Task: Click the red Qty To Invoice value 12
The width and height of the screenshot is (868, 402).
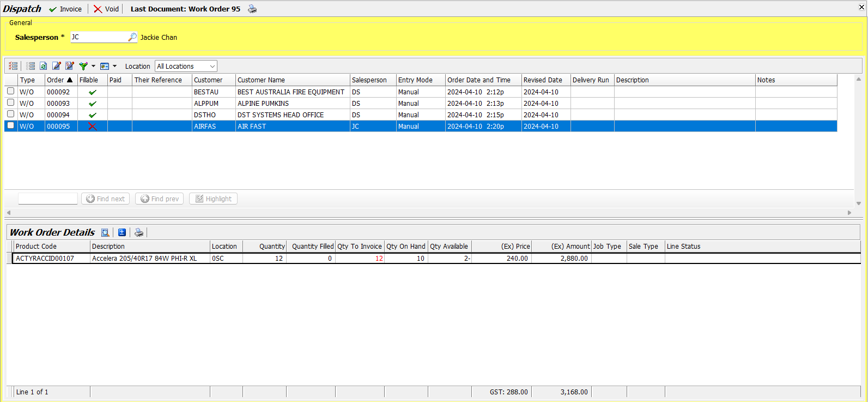Action: 379,259
